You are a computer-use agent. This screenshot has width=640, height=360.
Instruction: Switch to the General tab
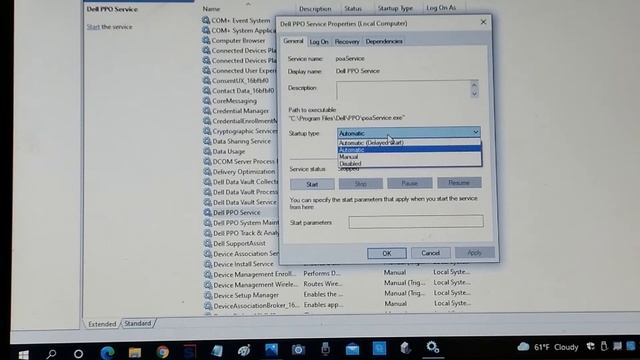(x=293, y=41)
